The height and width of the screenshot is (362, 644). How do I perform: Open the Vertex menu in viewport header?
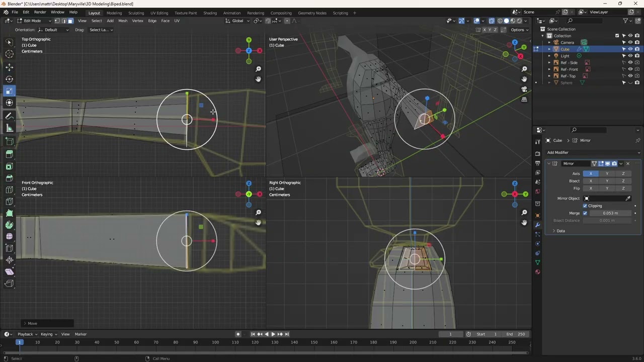tap(137, 21)
